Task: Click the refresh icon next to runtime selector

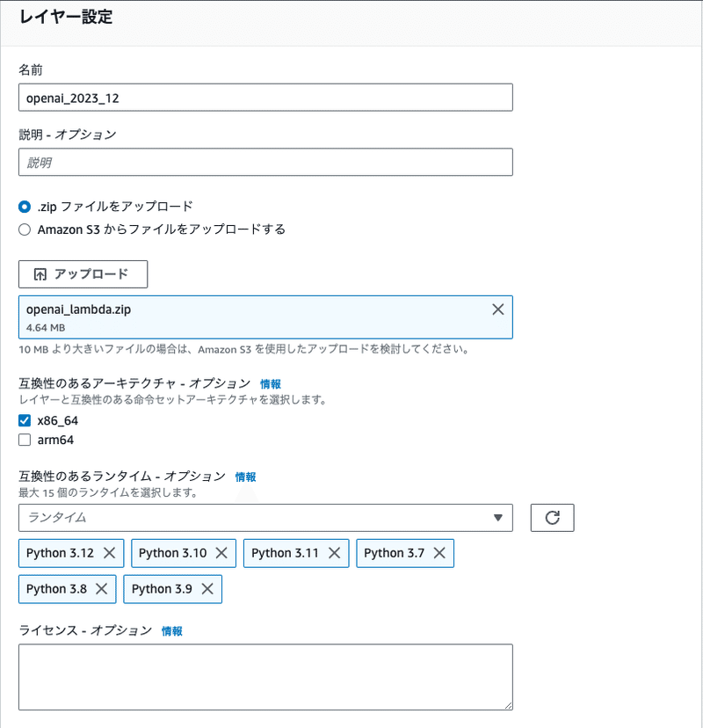Action: click(552, 518)
